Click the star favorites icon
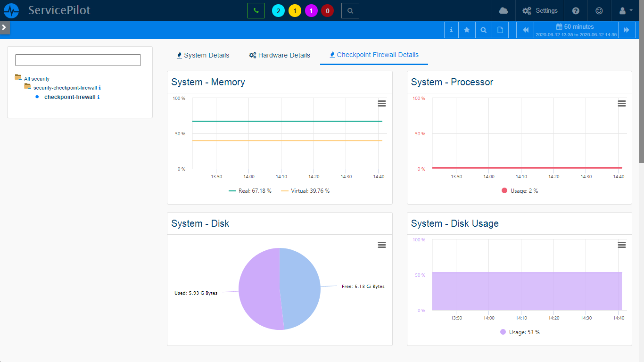 point(467,30)
